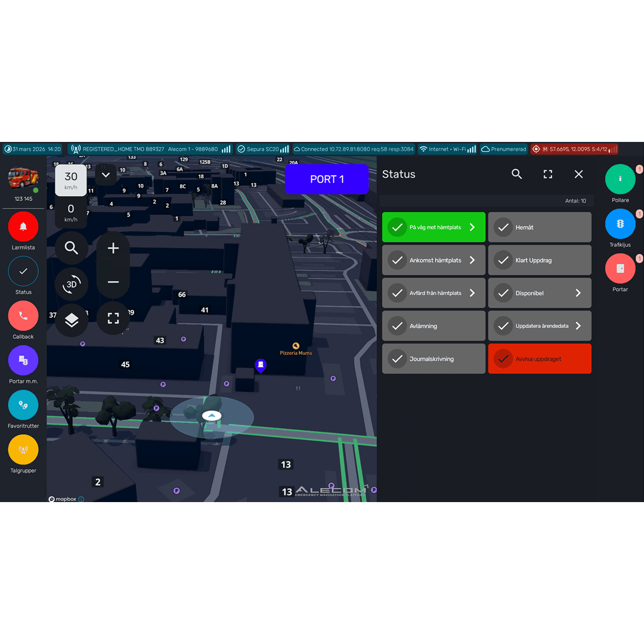Click the blue PORT 1 button
644x644 pixels.
(x=327, y=179)
